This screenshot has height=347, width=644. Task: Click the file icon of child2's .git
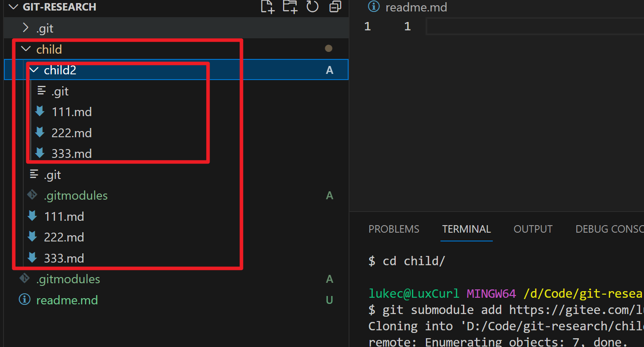(x=42, y=91)
